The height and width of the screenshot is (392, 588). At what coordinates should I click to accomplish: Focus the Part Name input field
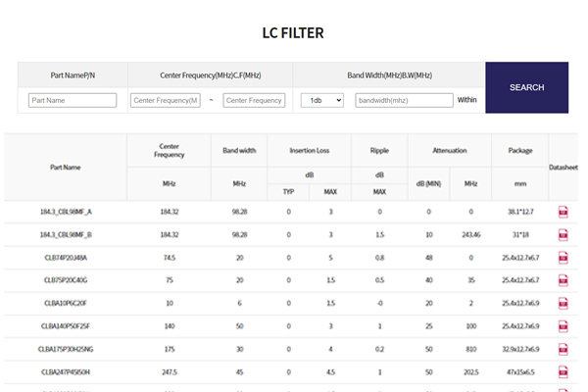(x=73, y=100)
